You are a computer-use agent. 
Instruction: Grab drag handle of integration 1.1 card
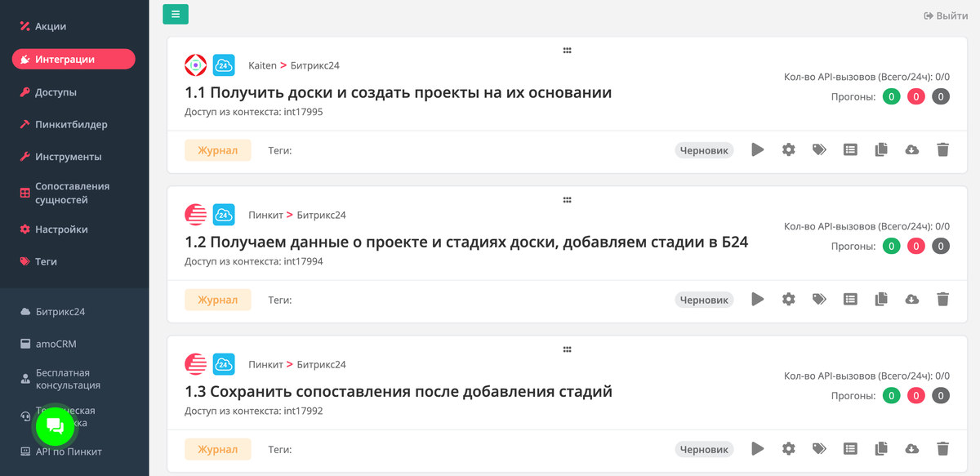(567, 50)
